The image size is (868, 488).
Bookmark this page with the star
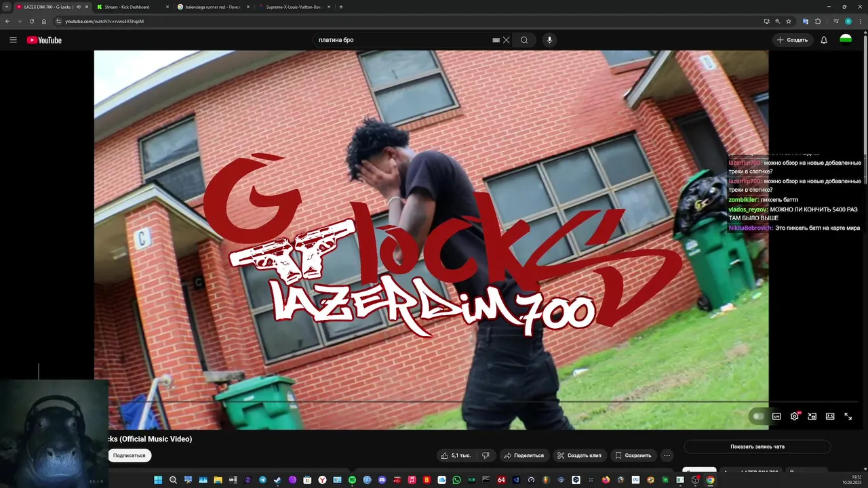788,21
